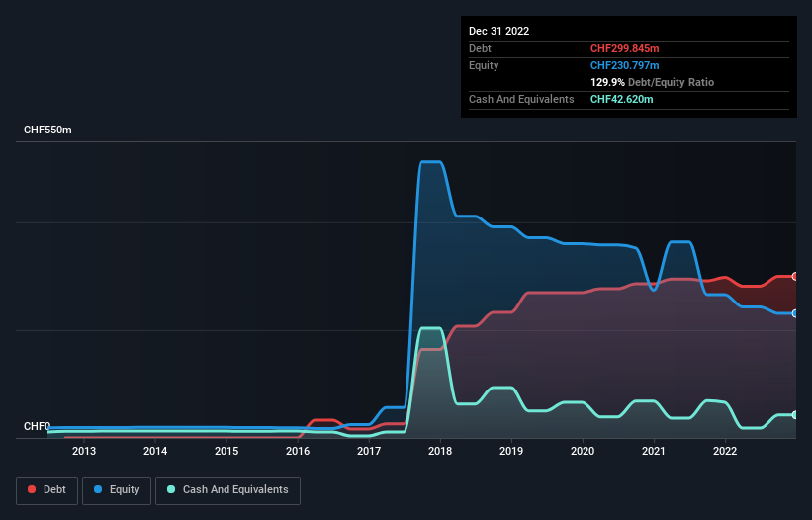The image size is (812, 520).
Task: Click the Dec 31 2022 tooltip date
Action: point(498,31)
